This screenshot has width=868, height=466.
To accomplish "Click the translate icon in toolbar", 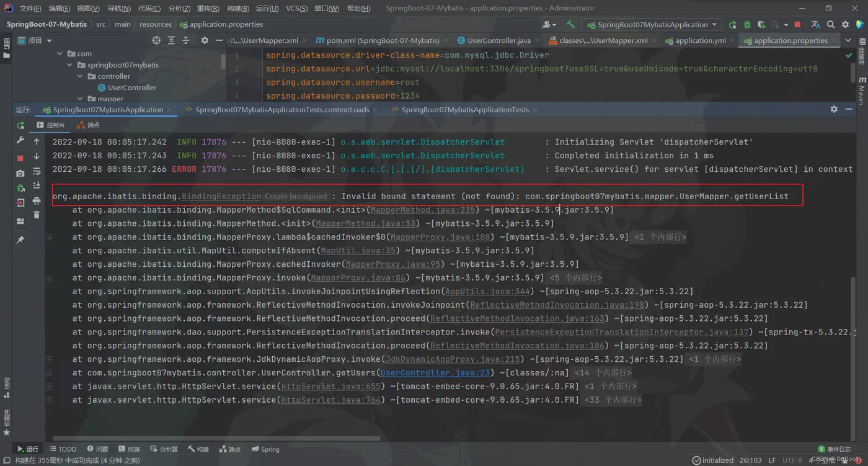I will pyautogui.click(x=815, y=25).
